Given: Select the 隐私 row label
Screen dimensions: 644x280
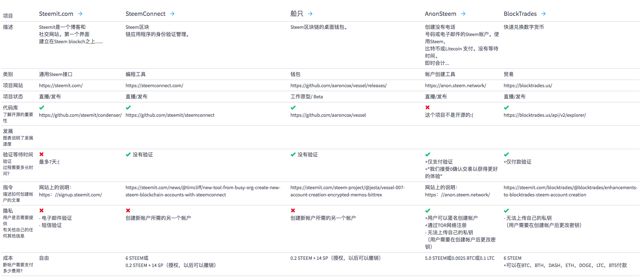Looking at the screenshot, I should [x=8, y=211].
